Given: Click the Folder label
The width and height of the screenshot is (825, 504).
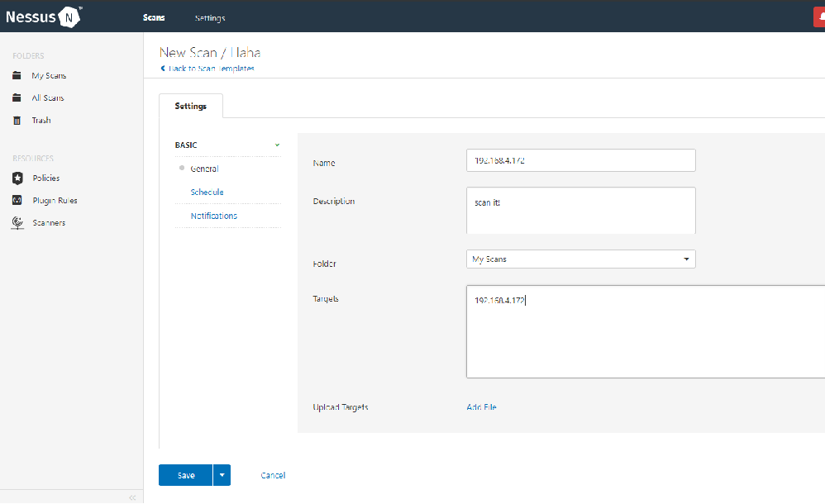Looking at the screenshot, I should click(324, 264).
